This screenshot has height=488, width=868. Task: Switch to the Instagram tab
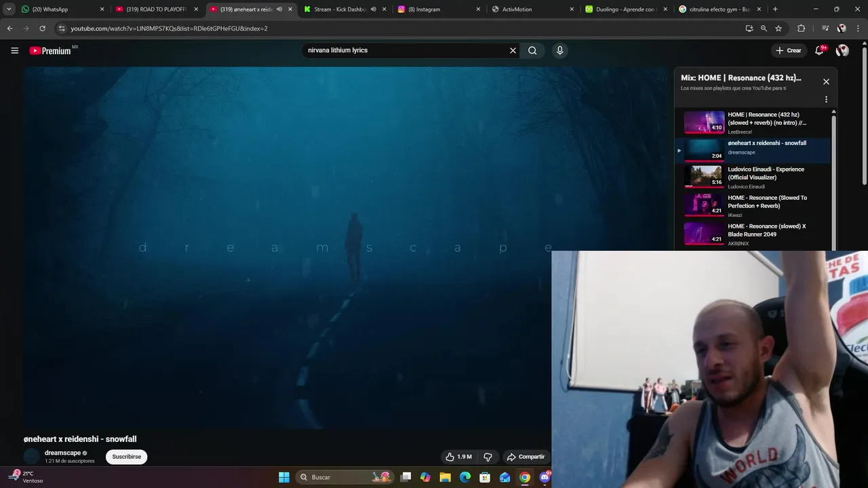tap(437, 9)
